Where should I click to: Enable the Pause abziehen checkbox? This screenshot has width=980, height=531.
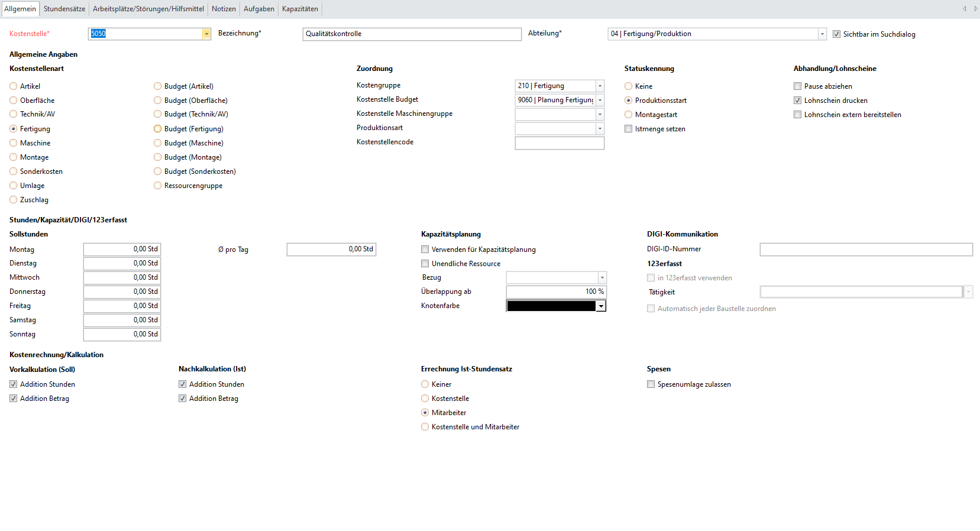[797, 86]
